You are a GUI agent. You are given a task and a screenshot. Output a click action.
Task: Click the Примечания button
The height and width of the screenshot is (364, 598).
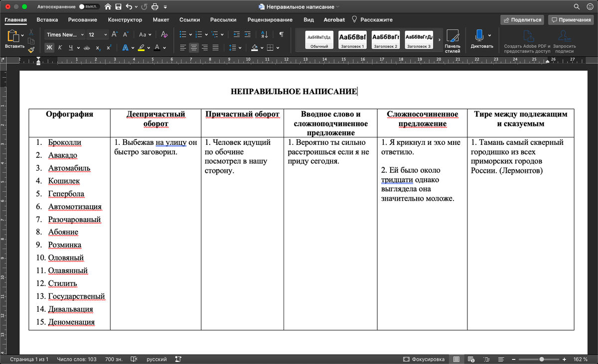(570, 20)
